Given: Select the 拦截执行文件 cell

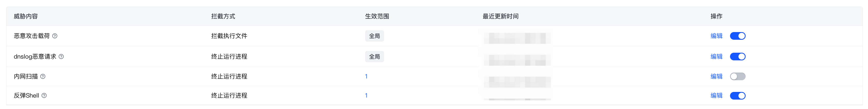Looking at the screenshot, I should pyautogui.click(x=229, y=36).
